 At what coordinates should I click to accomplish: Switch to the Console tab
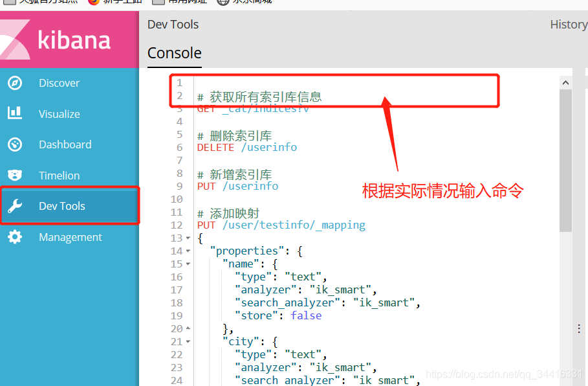(x=175, y=53)
